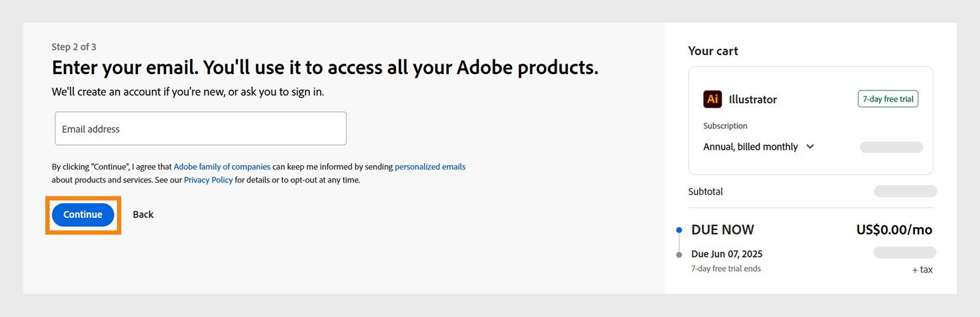The width and height of the screenshot is (980, 317).
Task: Click the blue DUE NOW timeline dot
Action: 679,230
